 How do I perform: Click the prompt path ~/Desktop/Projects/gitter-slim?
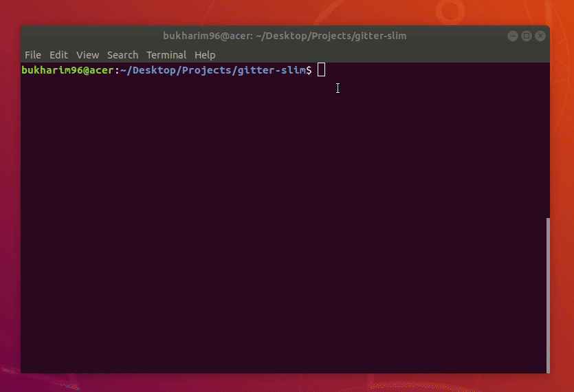tap(212, 70)
